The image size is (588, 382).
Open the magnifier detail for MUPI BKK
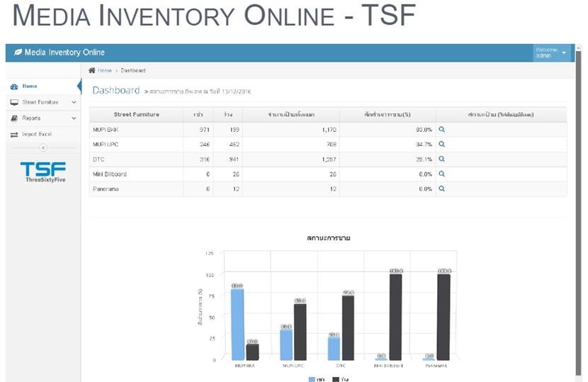442,130
